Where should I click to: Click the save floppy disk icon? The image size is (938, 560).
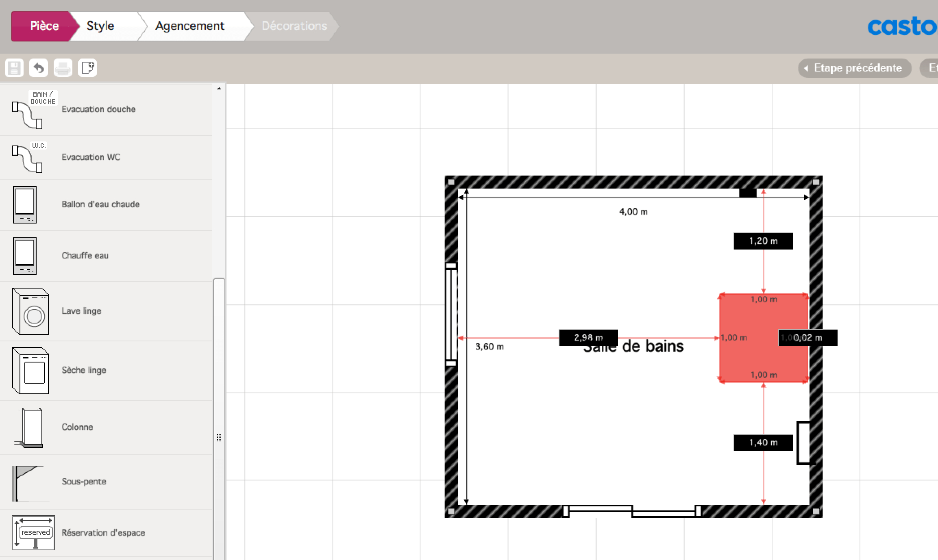tap(14, 68)
